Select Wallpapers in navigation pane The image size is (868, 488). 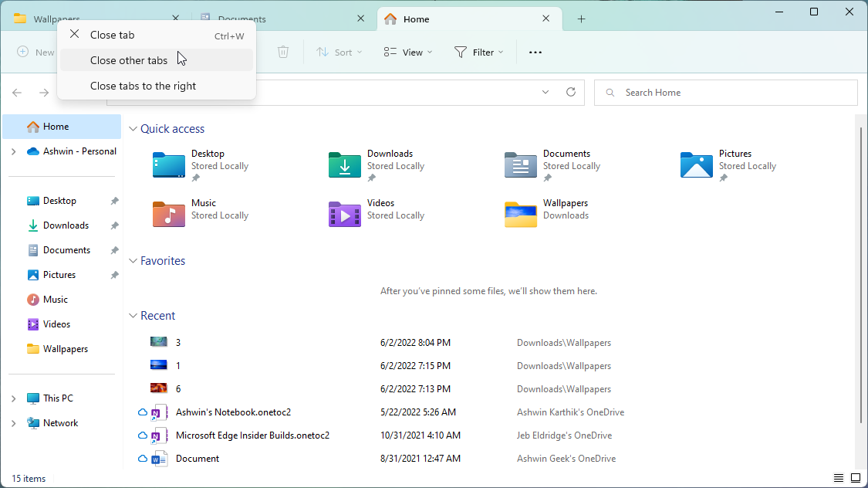point(58,349)
